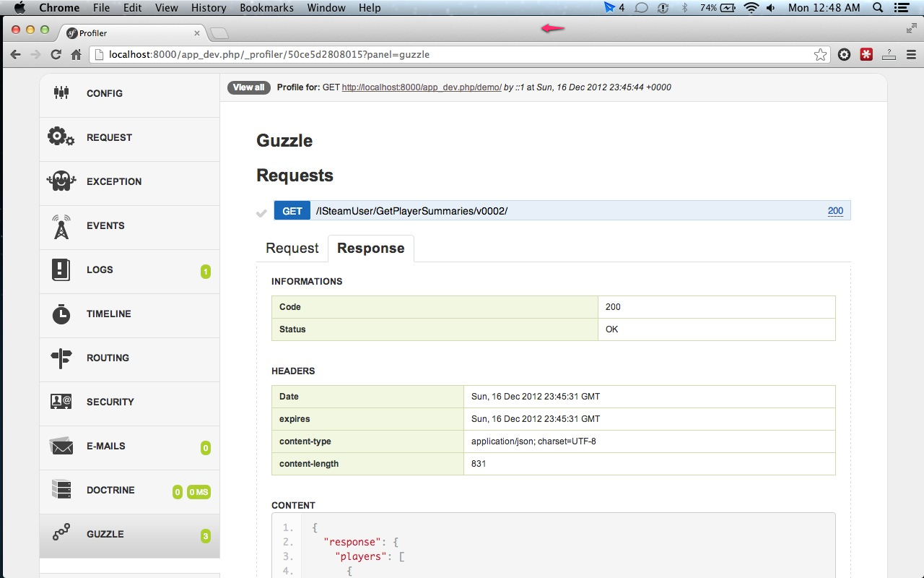Click the Logs count badge 1
Viewport: 924px width, 578px height.
(206, 272)
